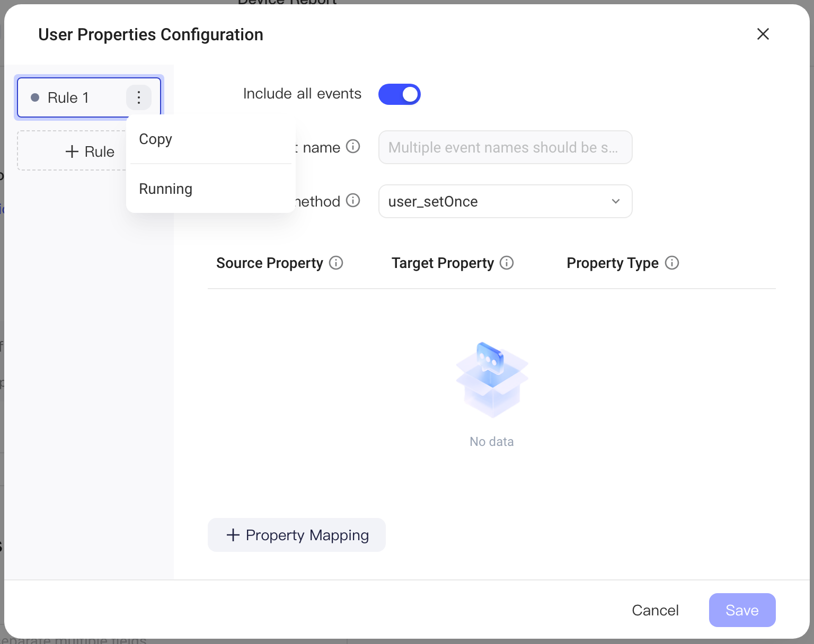The width and height of the screenshot is (814, 644).
Task: Focus the event name input field
Action: pyautogui.click(x=506, y=147)
